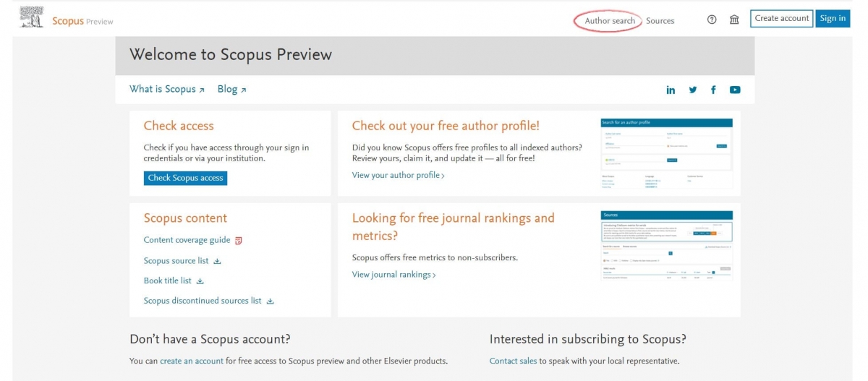The height and width of the screenshot is (381, 868).
Task: Open Scopus LinkedIn page icon
Action: click(671, 90)
